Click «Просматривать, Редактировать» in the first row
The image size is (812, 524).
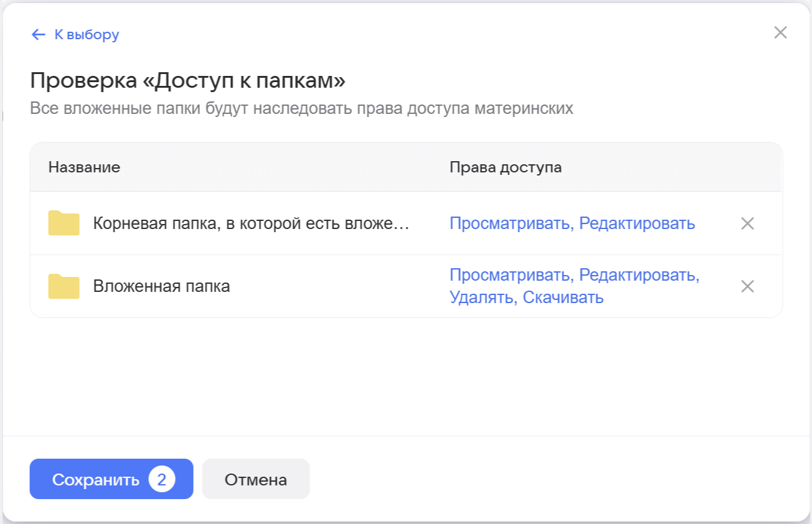tap(572, 223)
